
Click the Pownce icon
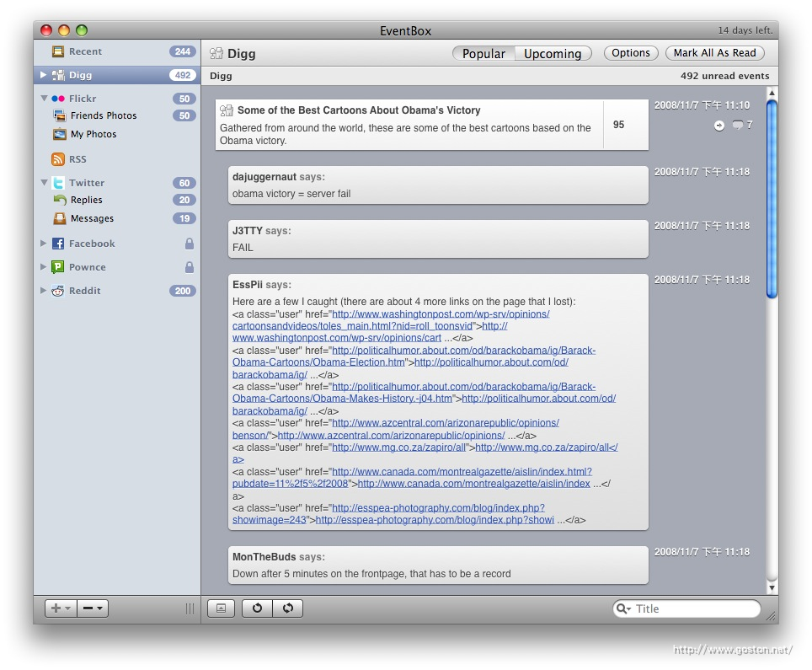(x=58, y=267)
